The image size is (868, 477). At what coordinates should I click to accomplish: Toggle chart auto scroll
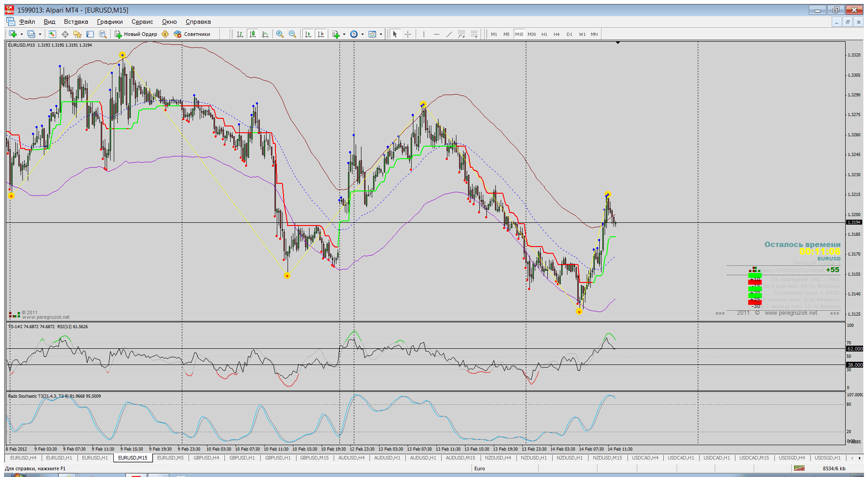point(308,34)
